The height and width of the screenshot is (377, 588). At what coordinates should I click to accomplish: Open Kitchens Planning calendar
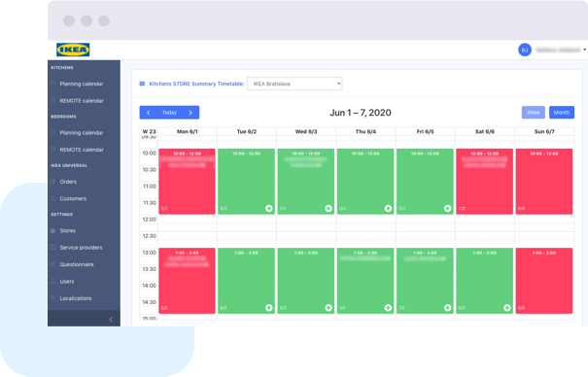click(x=82, y=84)
